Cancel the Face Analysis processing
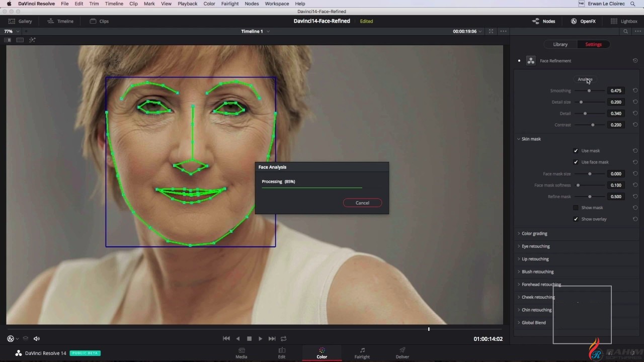The width and height of the screenshot is (644, 362). (x=362, y=203)
